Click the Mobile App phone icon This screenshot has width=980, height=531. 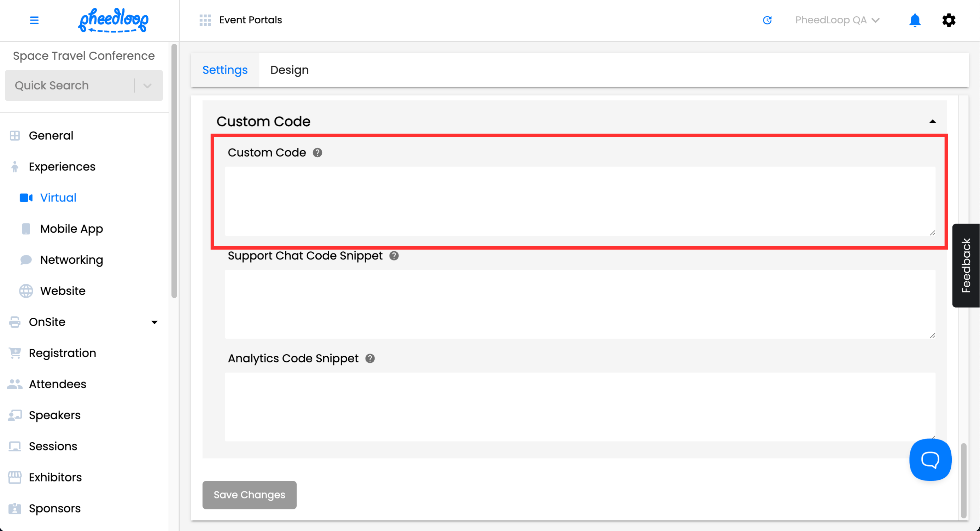pyautogui.click(x=26, y=229)
